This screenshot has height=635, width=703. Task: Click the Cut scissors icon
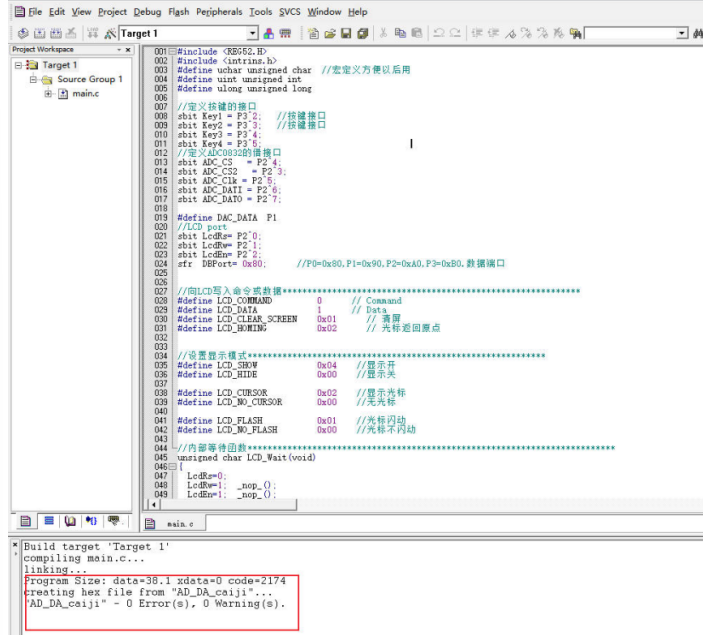click(383, 33)
